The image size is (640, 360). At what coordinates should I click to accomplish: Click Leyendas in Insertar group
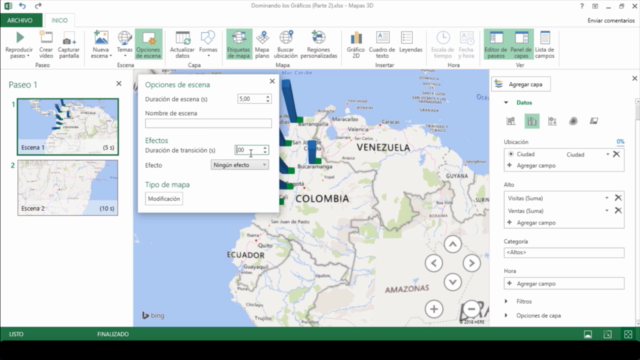[x=410, y=42]
